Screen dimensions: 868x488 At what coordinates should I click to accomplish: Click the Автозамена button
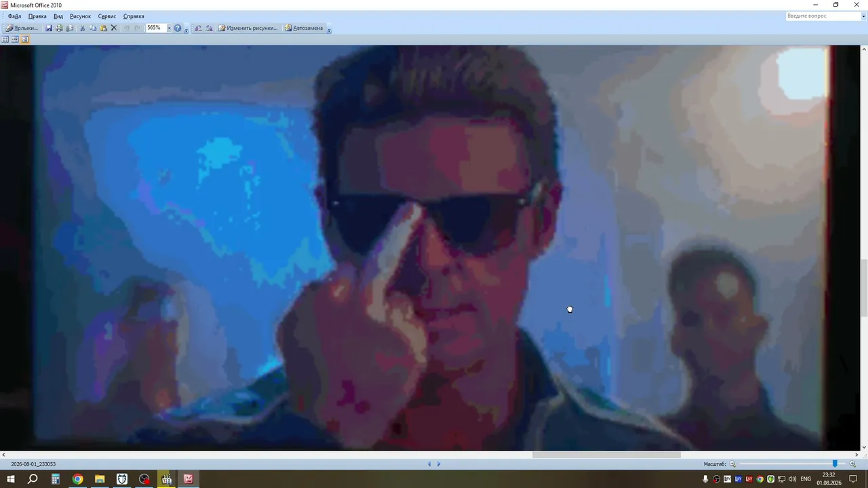click(x=304, y=28)
